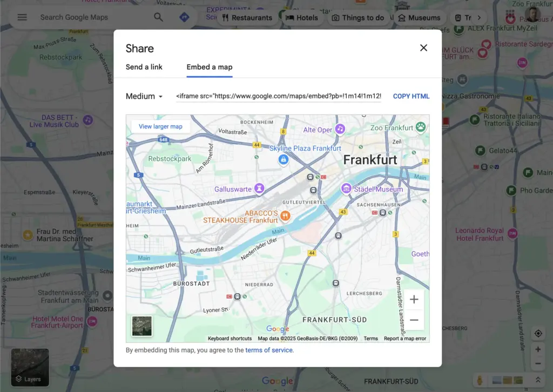Click ABACCO'S STEAKHOUSE restaurant marker
The height and width of the screenshot is (392, 553).
click(285, 215)
